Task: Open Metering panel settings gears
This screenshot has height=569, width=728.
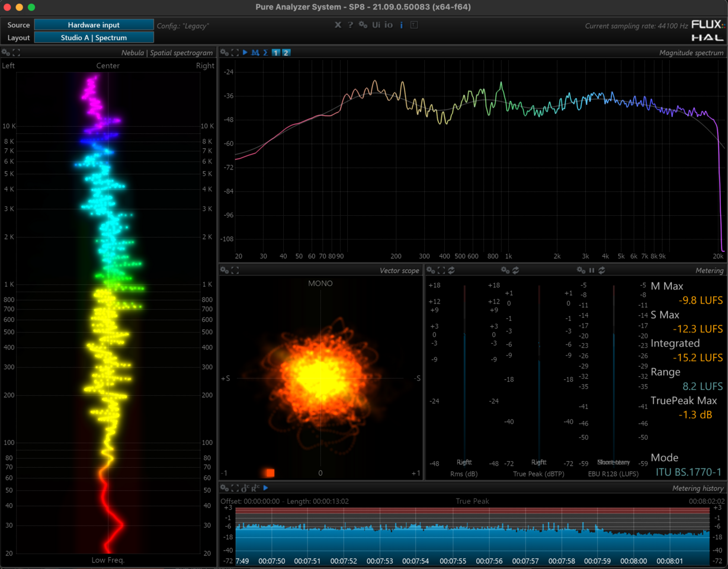Action: tap(431, 270)
